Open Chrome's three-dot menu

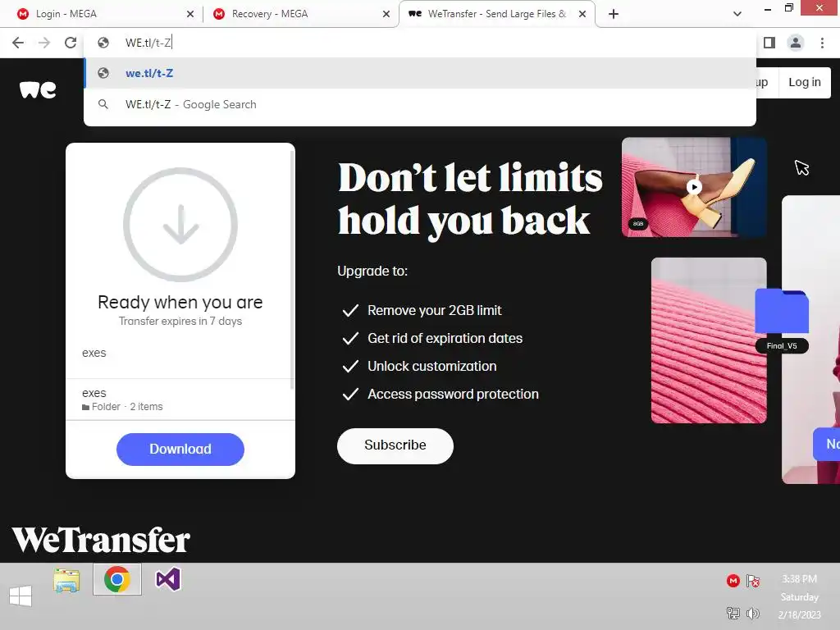click(x=822, y=43)
